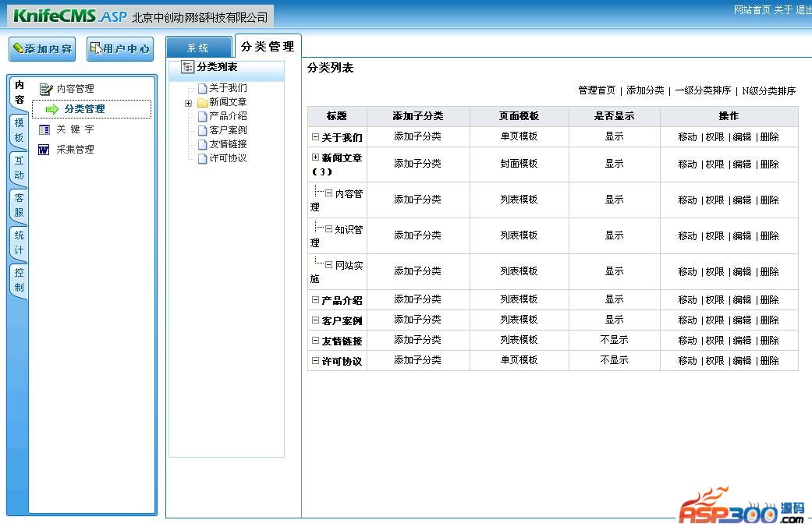Click the category list header tree icon
This screenshot has width=812, height=527.
point(187,67)
